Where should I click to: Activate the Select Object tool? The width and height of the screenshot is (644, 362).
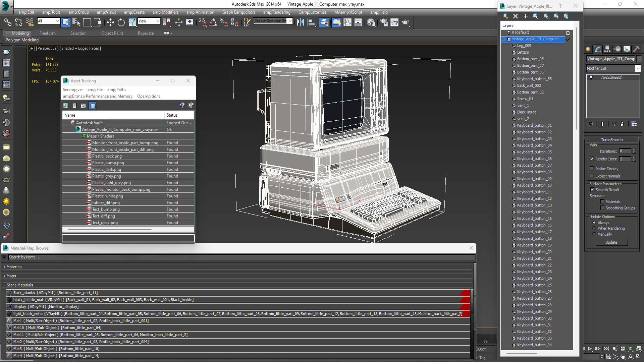[x=66, y=22]
